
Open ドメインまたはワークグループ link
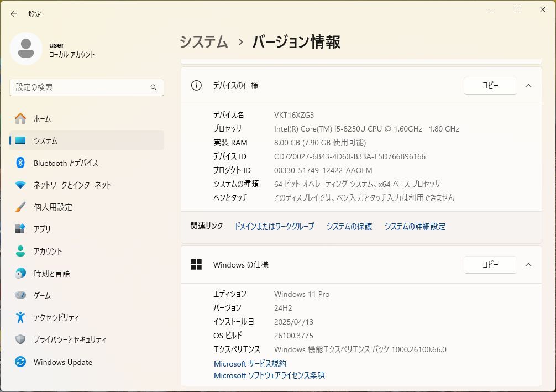coord(275,226)
